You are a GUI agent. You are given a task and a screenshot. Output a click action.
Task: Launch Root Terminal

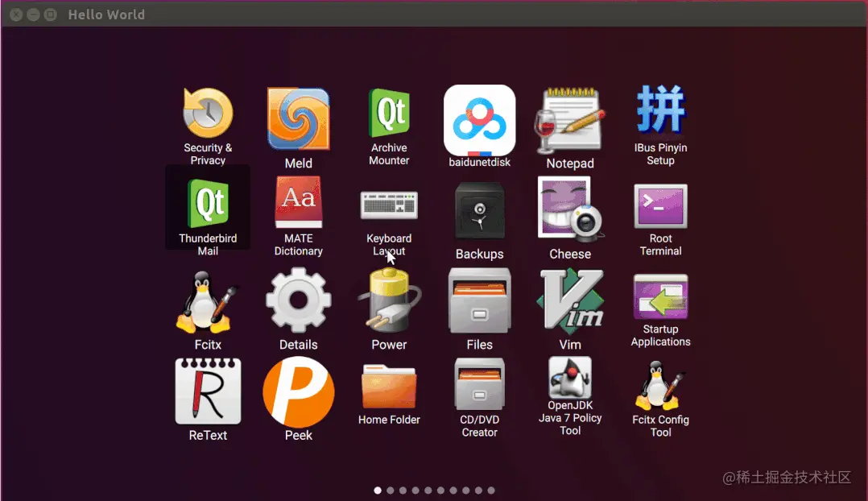pyautogui.click(x=660, y=206)
